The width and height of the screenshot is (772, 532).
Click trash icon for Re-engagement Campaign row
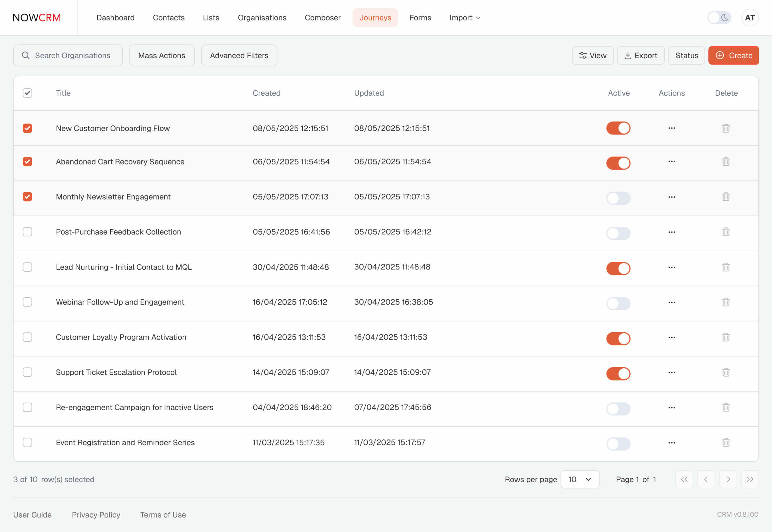(726, 407)
